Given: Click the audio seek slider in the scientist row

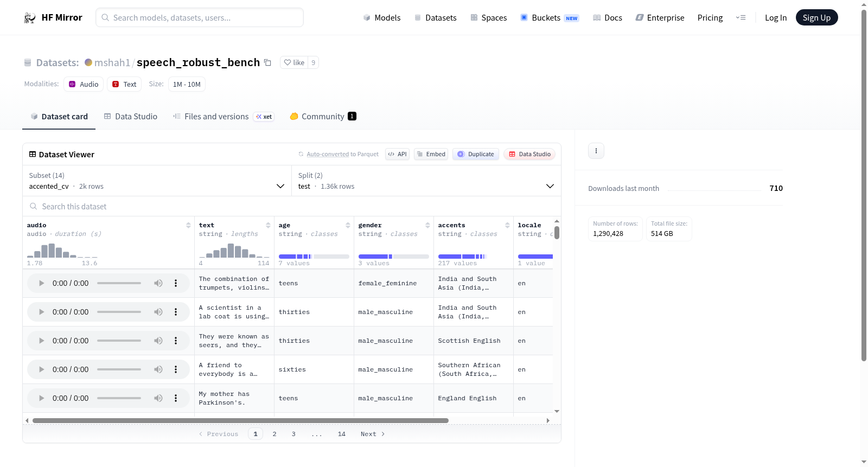Looking at the screenshot, I should coord(119,312).
